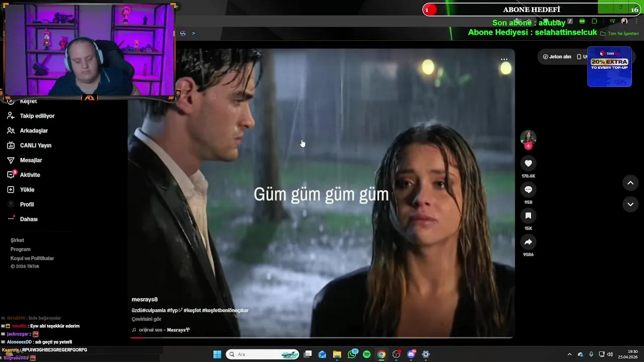Screen dimensions: 644x362
Task: Seek in the red video progress bar
Action: point(321,337)
